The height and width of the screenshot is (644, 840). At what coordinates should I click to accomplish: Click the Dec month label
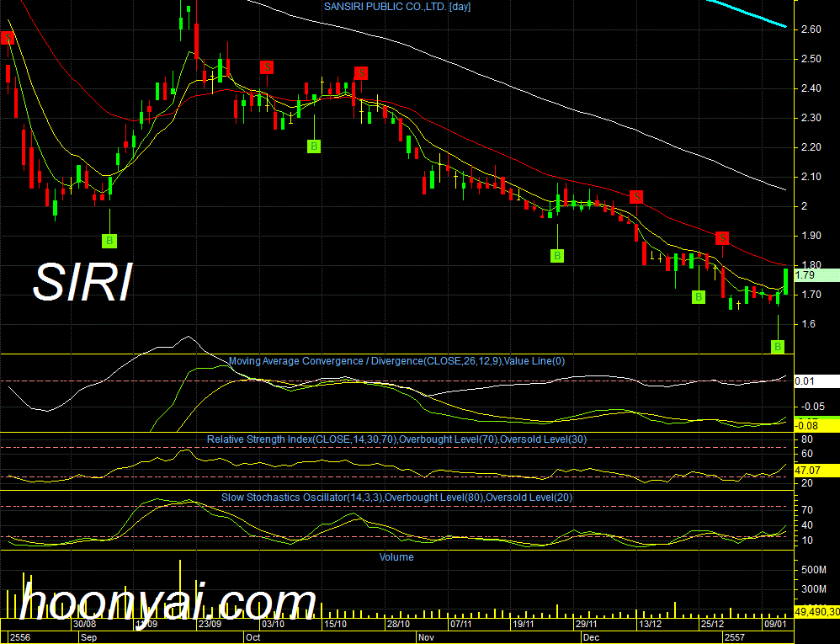tap(592, 637)
